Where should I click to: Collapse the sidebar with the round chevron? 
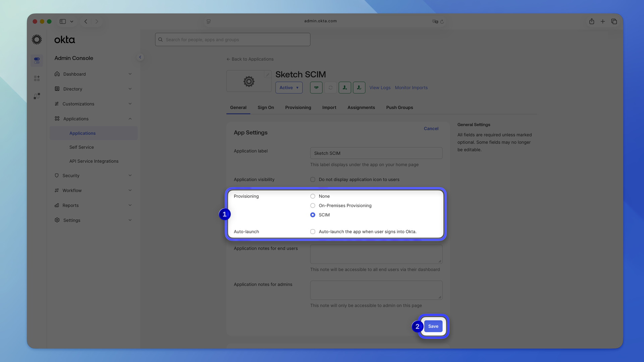pos(140,57)
